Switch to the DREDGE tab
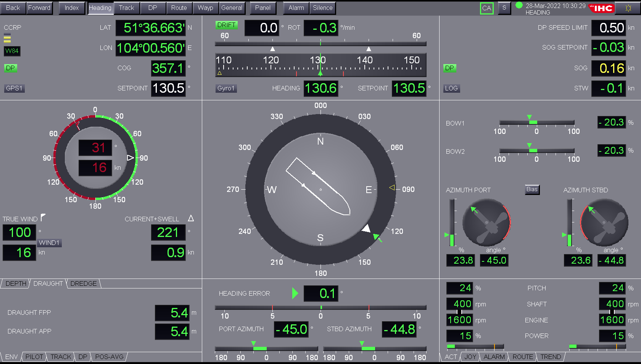 point(83,283)
